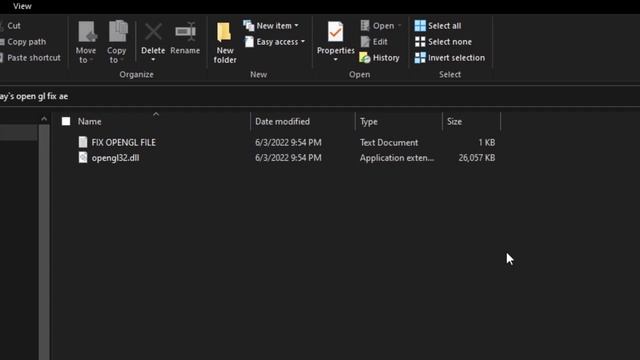Viewport: 640px width, 360px height.
Task: Sort by the Name column header
Action: tap(89, 122)
